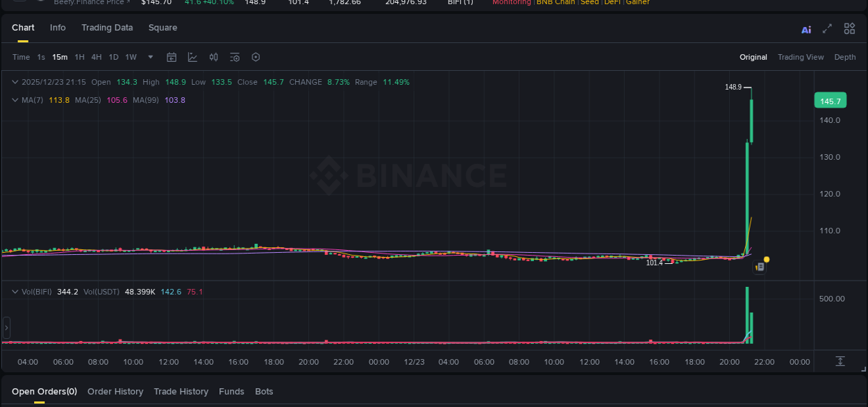The height and width of the screenshot is (407, 868).
Task: Open the Trade History tab
Action: [x=181, y=391]
